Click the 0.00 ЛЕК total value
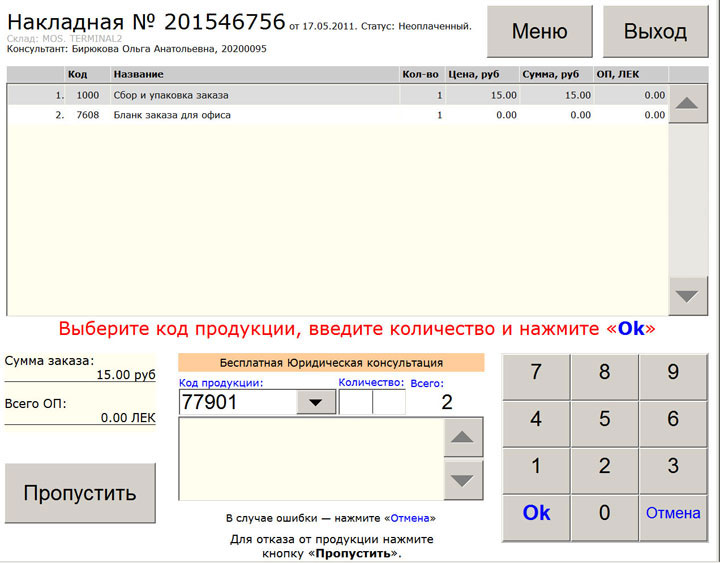The image size is (720, 563). click(x=128, y=418)
